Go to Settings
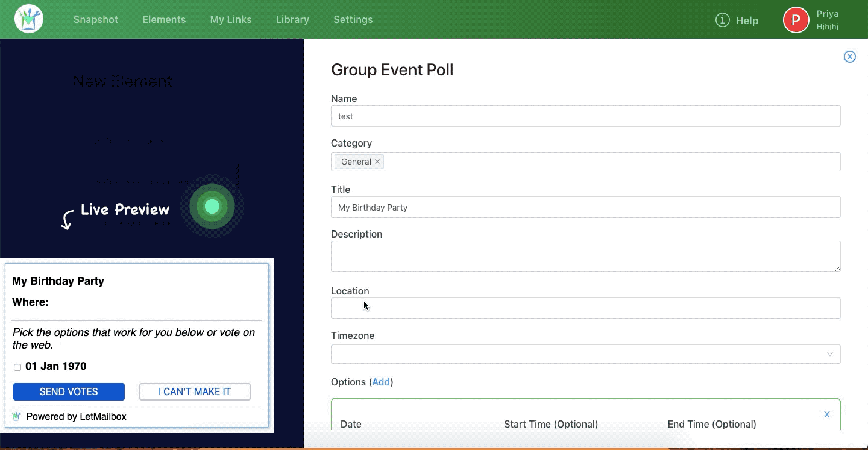The width and height of the screenshot is (868, 450). click(353, 19)
